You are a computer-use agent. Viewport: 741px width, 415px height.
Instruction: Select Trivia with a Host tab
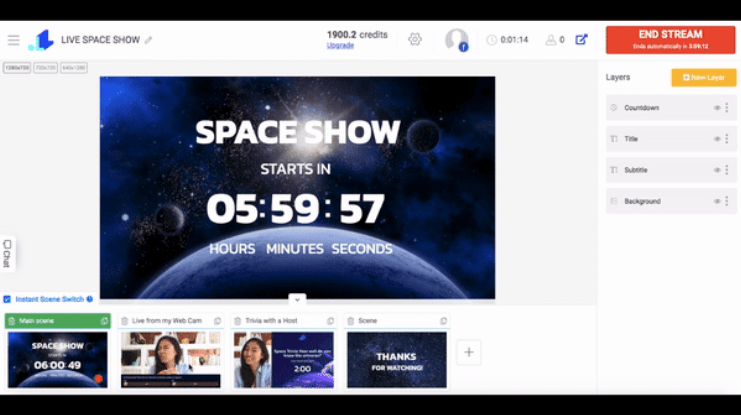(x=284, y=321)
